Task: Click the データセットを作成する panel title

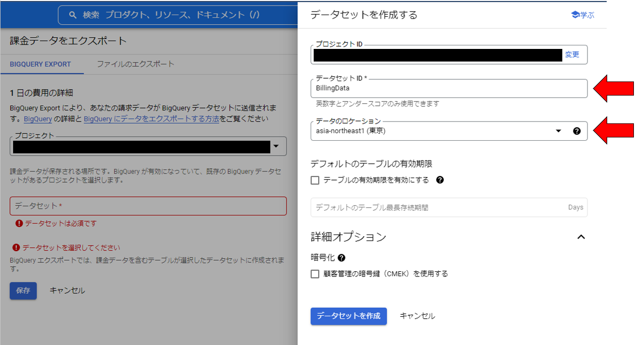Action: pyautogui.click(x=364, y=15)
